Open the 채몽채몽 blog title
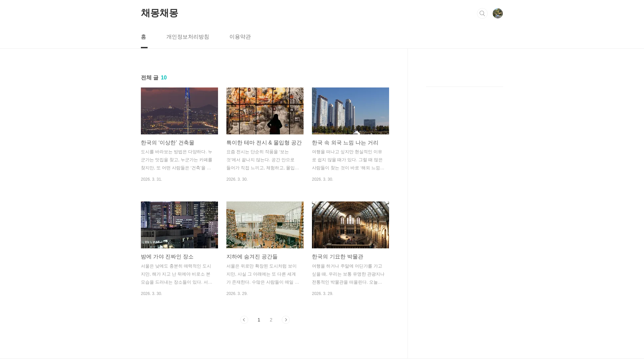 (x=160, y=13)
